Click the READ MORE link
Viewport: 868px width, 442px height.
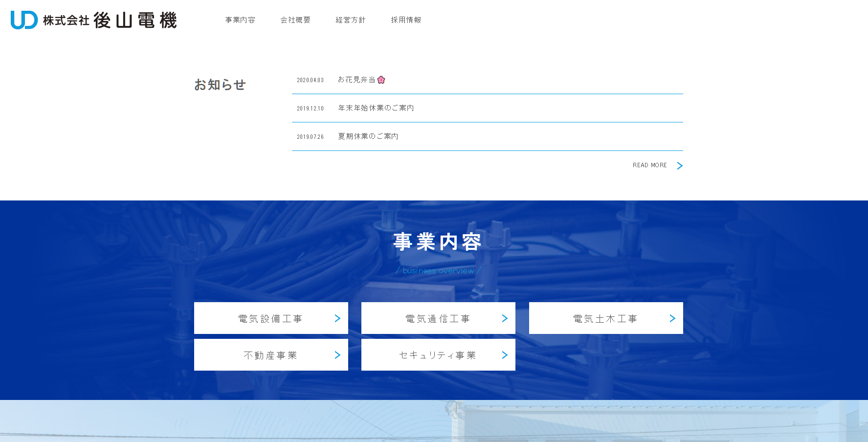[x=649, y=165]
